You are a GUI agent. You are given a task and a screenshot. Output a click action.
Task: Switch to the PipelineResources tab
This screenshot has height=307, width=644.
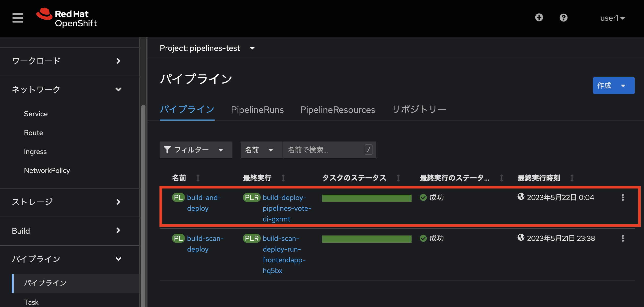338,110
